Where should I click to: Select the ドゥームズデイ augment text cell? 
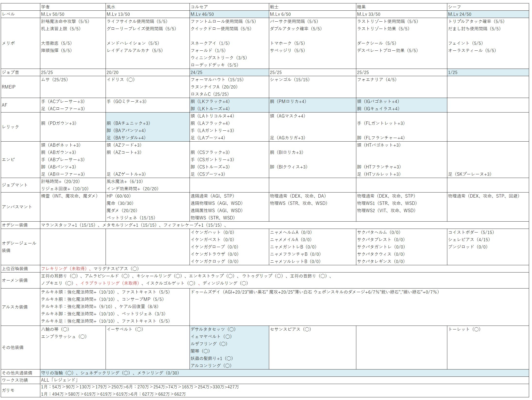[x=315, y=292]
